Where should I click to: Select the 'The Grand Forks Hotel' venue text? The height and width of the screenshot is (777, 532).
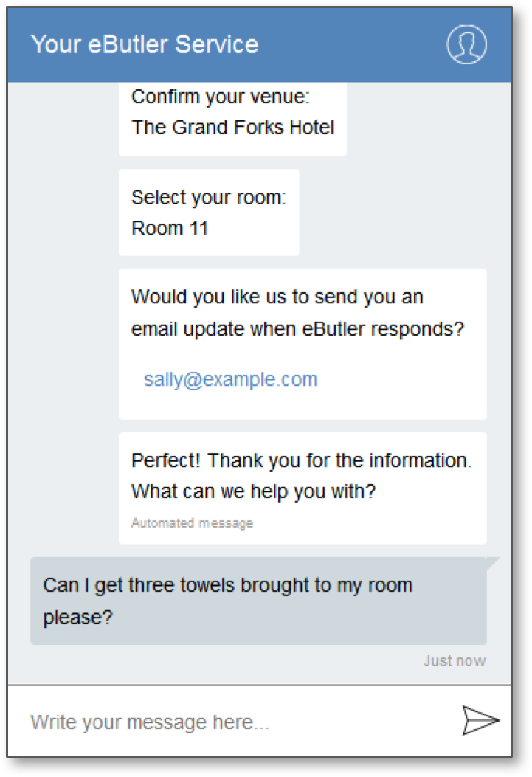point(233,128)
